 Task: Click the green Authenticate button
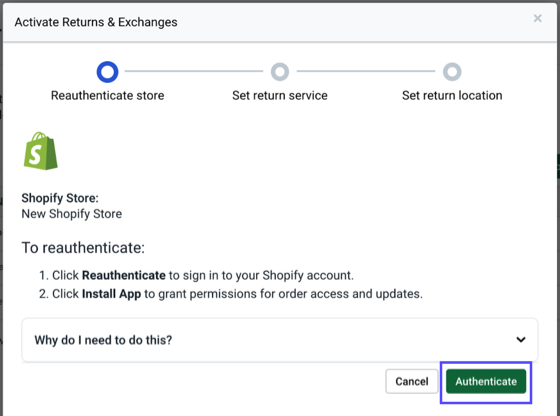(486, 381)
